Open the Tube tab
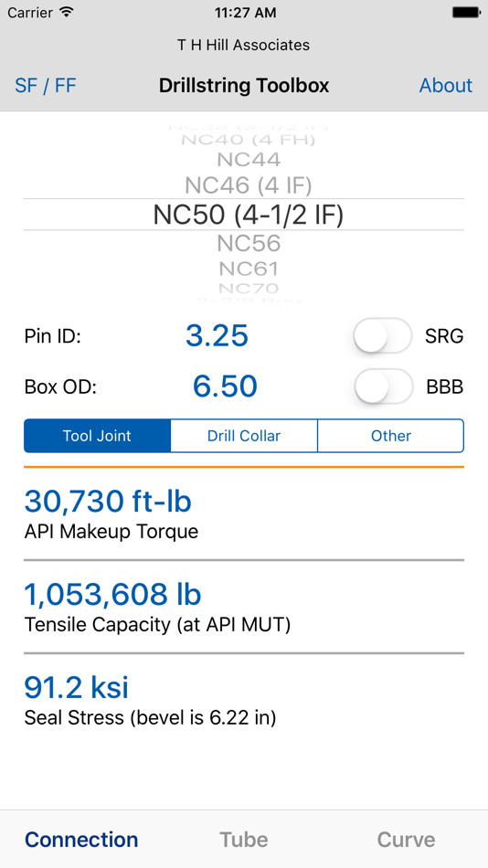 tap(244, 840)
